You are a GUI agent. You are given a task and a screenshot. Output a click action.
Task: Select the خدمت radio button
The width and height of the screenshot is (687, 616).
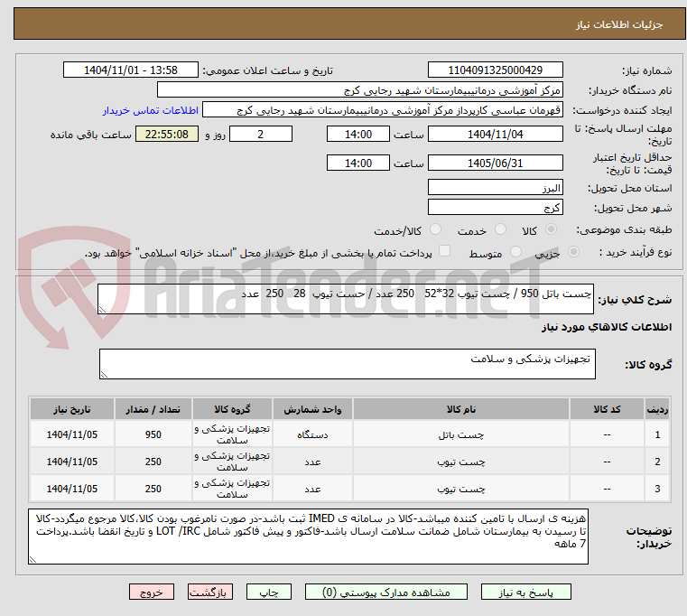(x=500, y=229)
